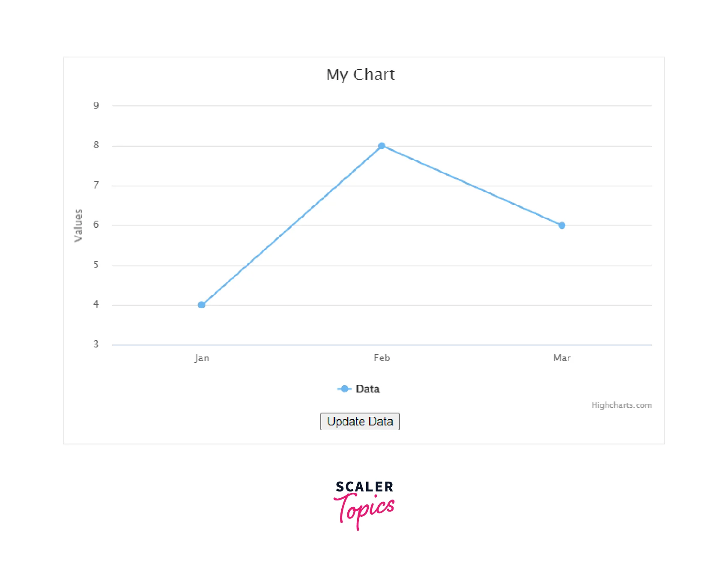Screen dimensions: 728x575
Task: Click the Values y-axis title
Action: click(78, 225)
